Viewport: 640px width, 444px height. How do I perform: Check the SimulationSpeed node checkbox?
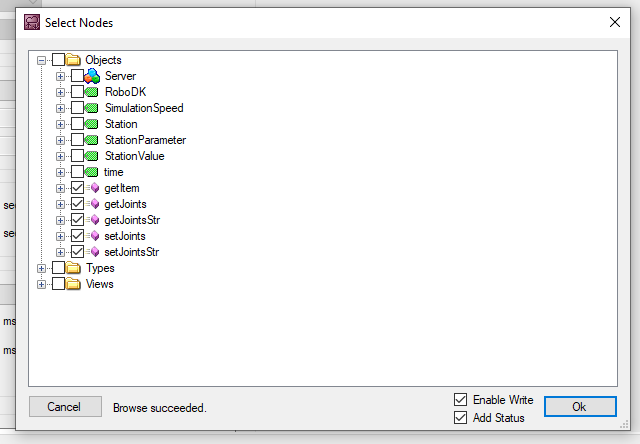[x=77, y=108]
